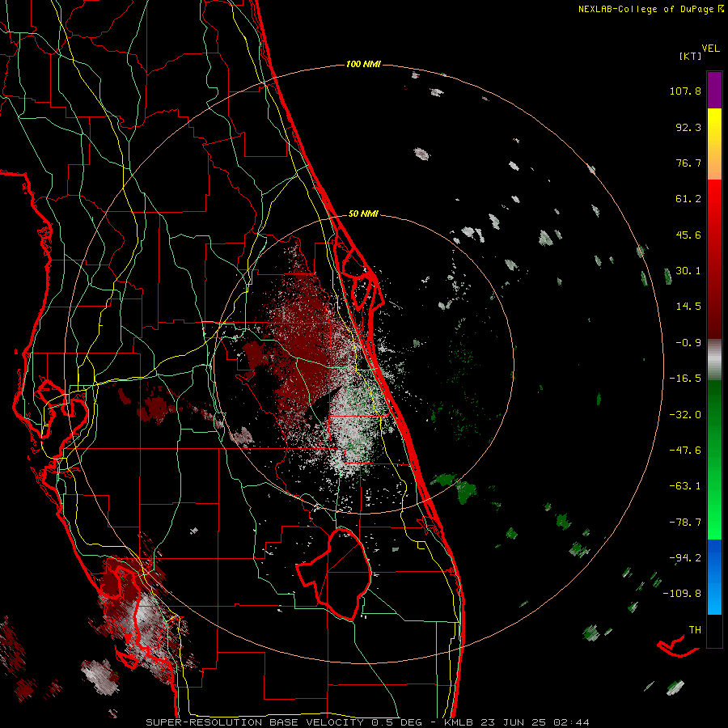Click the SUPER-RESOLUTION BASE VELOCITY caption text
The width and height of the screenshot is (728, 728).
(x=255, y=722)
